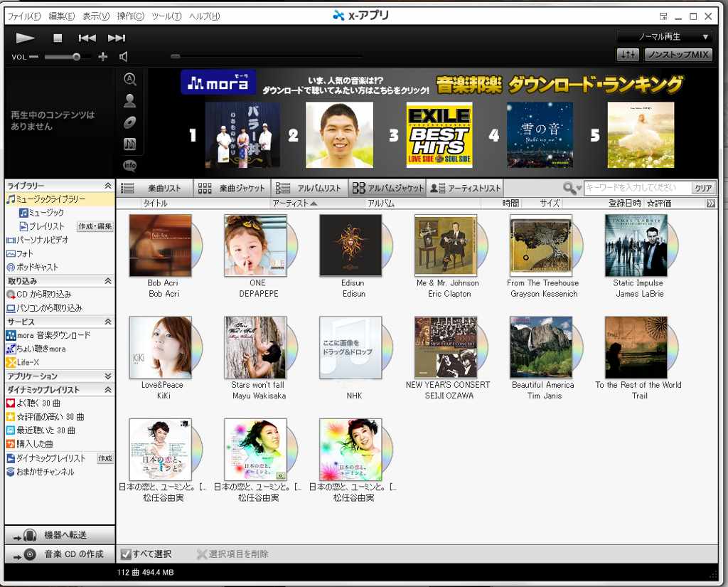Open the 表示 menu

coord(96,16)
